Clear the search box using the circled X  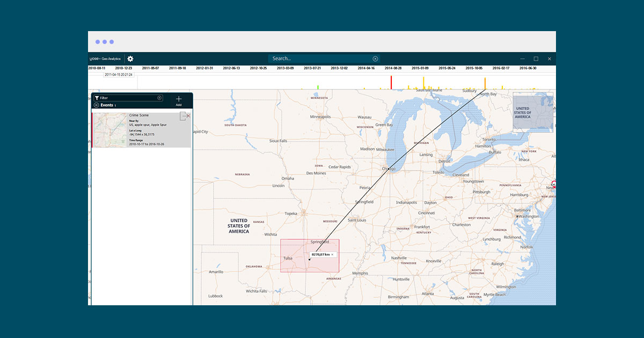click(x=375, y=58)
